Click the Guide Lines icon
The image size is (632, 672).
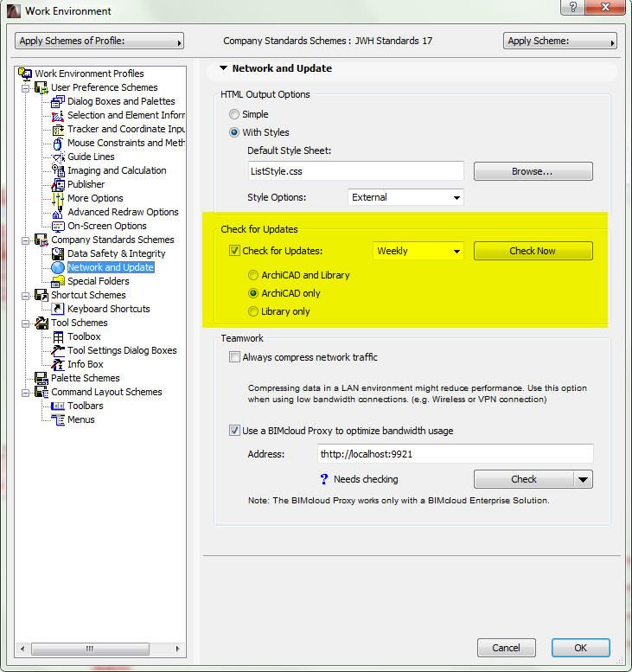(57, 157)
